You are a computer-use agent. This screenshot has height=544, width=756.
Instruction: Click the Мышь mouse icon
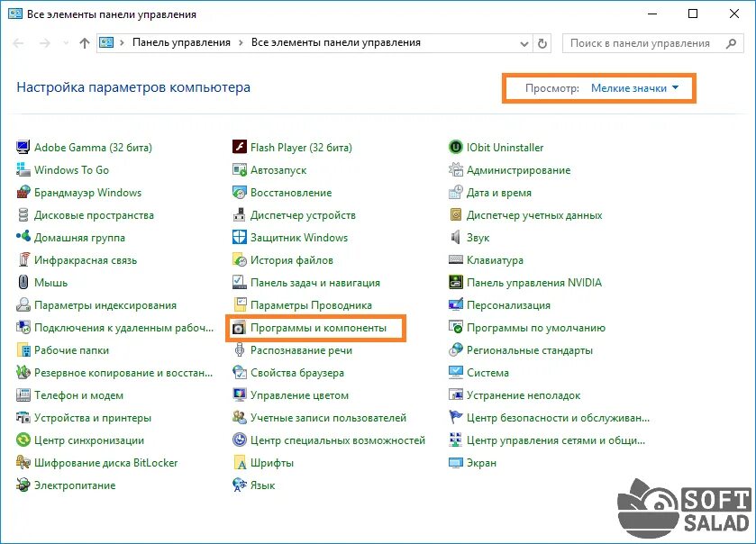[x=23, y=283]
